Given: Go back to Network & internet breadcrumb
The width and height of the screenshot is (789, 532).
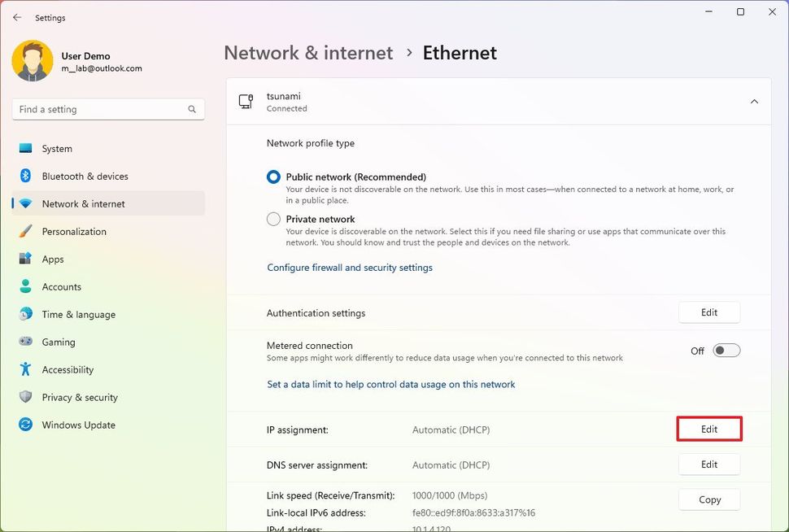Looking at the screenshot, I should pyautogui.click(x=308, y=52).
